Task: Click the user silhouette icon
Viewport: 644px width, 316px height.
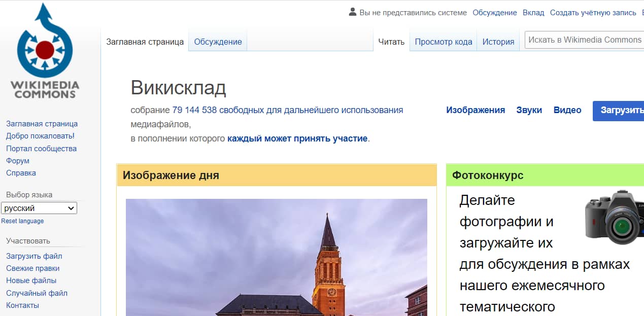Action: [353, 12]
